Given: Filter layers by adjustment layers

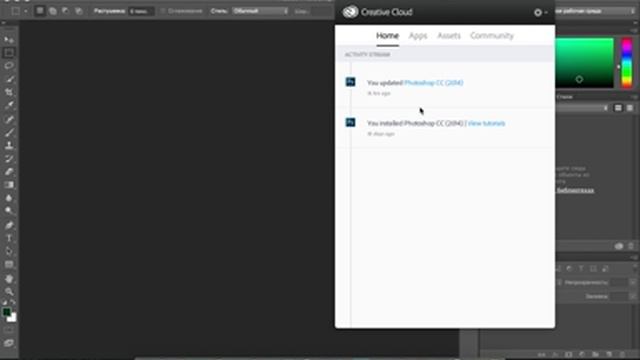Looking at the screenshot, I should (569, 269).
